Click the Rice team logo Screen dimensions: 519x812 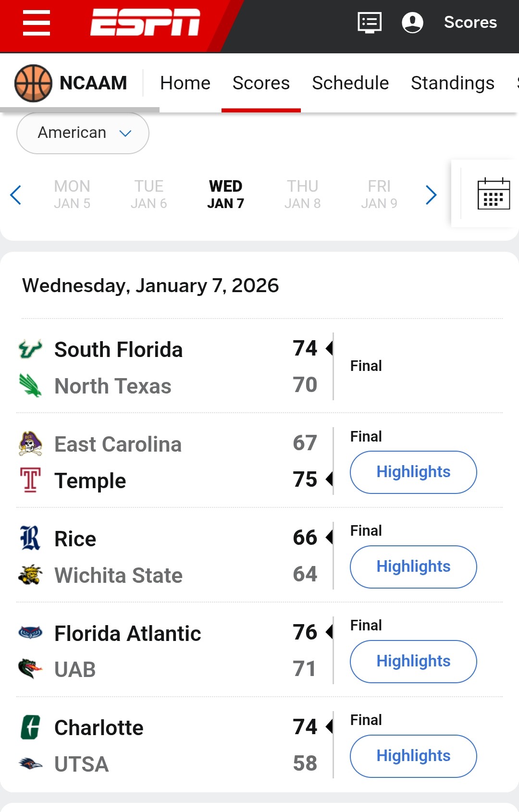pos(30,538)
